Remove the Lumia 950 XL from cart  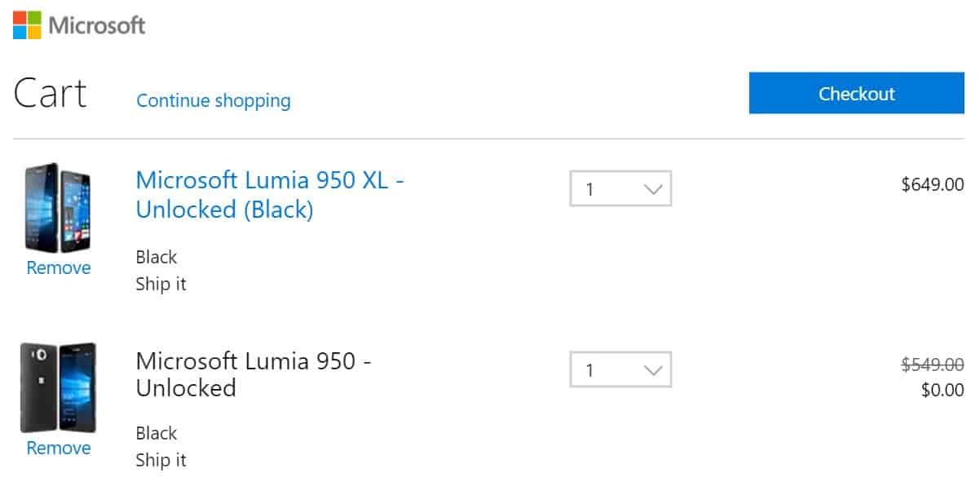(57, 267)
